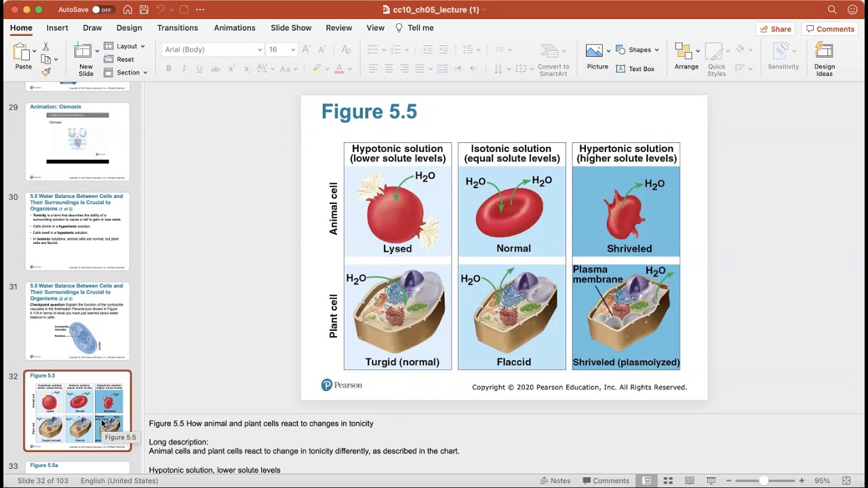This screenshot has width=868, height=488.
Task: Click the Comments button at top right
Action: (829, 29)
